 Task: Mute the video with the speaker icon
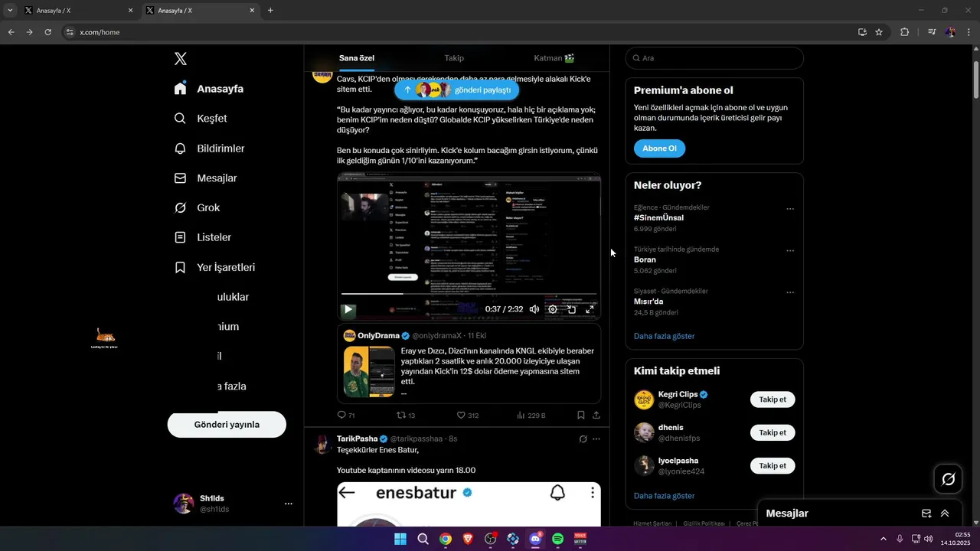point(534,310)
